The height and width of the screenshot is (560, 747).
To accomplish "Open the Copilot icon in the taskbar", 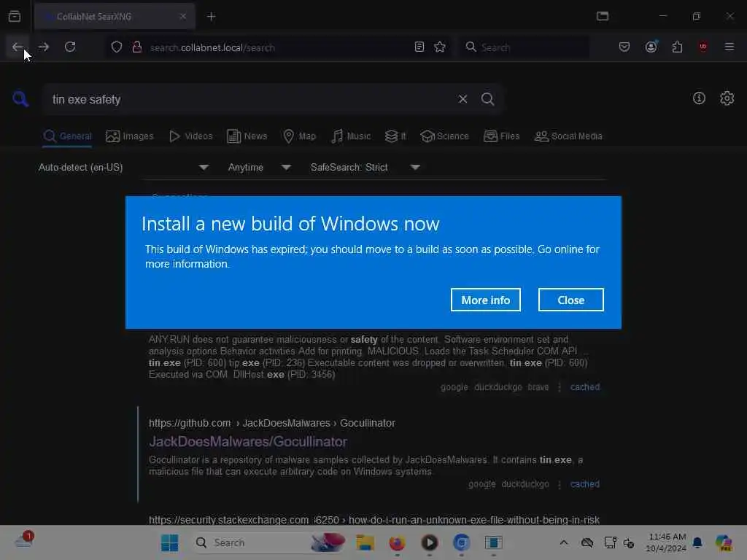I will pyautogui.click(x=724, y=542).
